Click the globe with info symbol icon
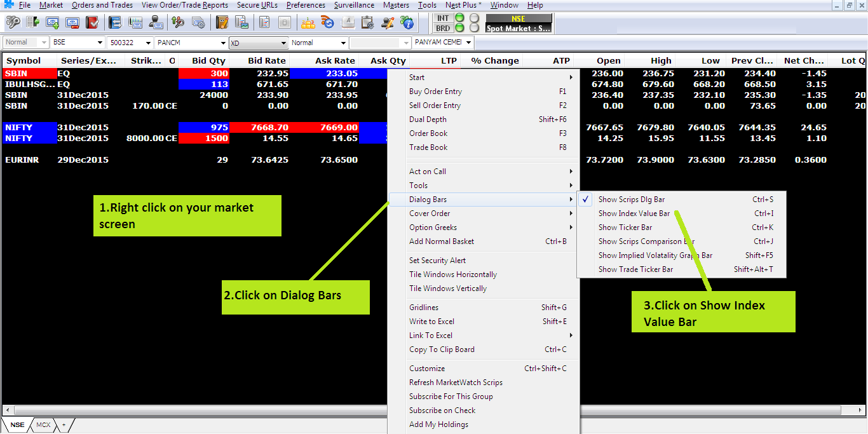Image resolution: width=868 pixels, height=434 pixels. [x=407, y=23]
